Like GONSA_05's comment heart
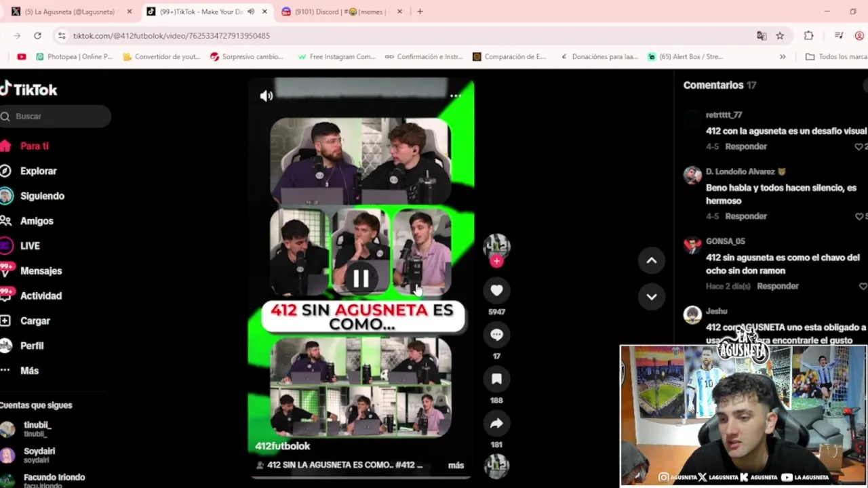The width and height of the screenshot is (868, 488). [x=863, y=286]
